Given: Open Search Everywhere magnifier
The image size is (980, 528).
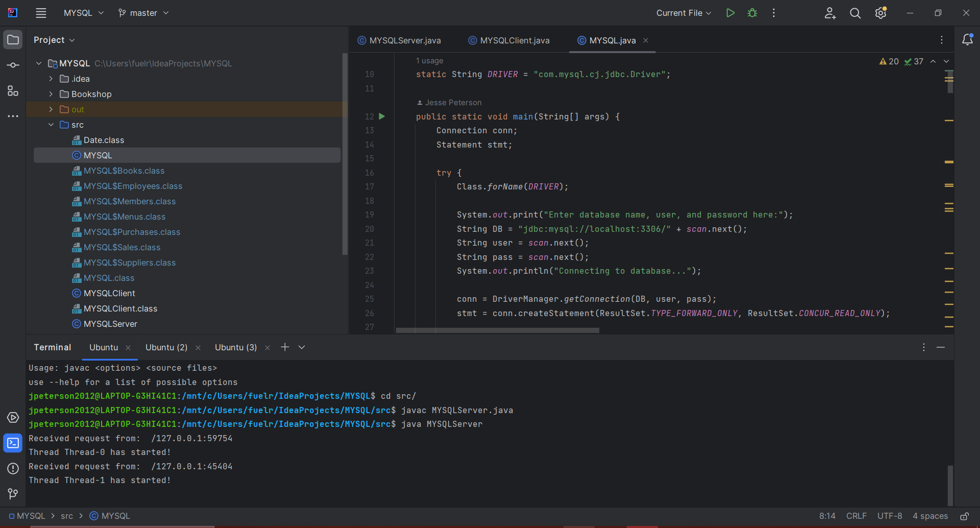Looking at the screenshot, I should point(855,13).
